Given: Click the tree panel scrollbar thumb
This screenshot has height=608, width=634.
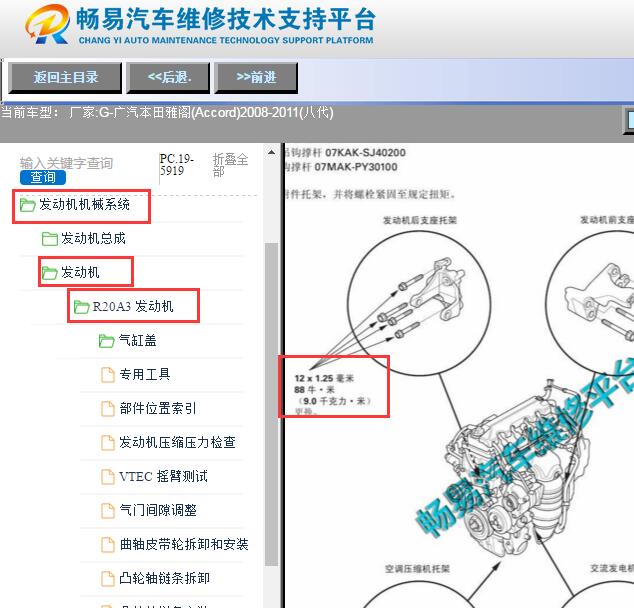Looking at the screenshot, I should click(x=271, y=404).
